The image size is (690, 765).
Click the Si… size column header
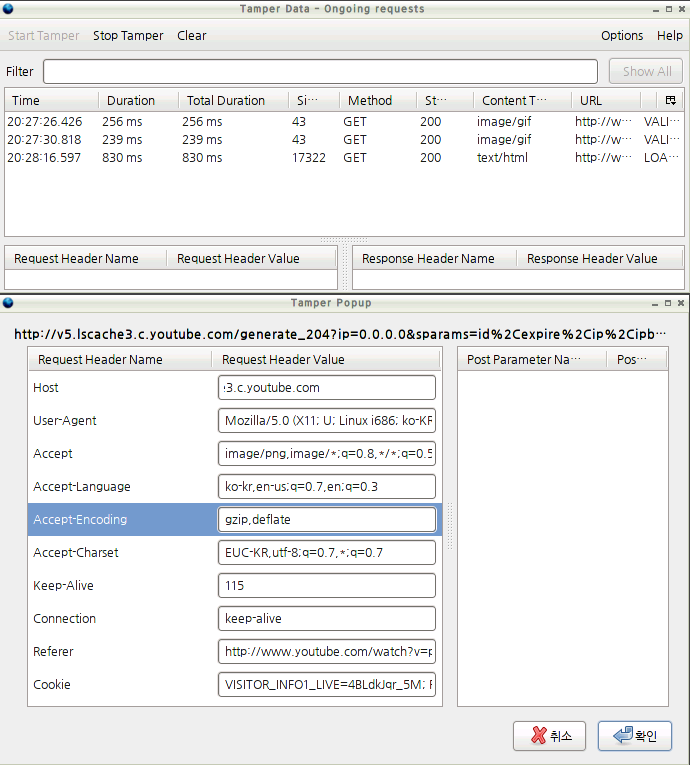[314, 101]
